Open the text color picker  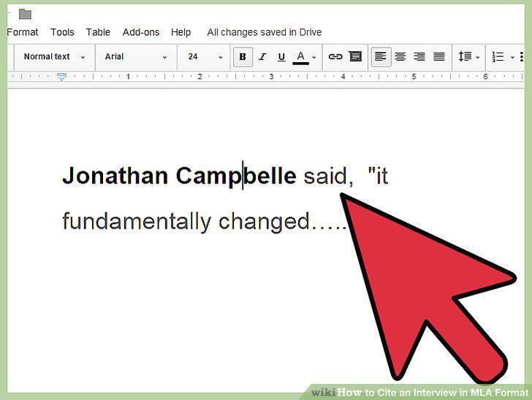(x=300, y=57)
